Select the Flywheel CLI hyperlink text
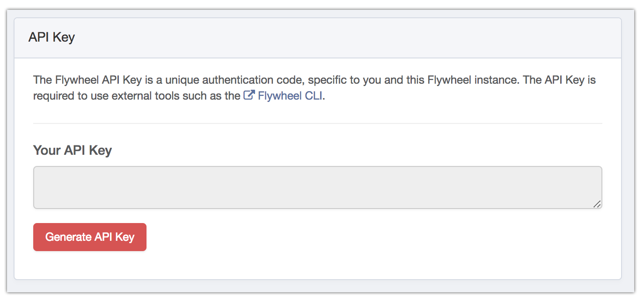Image resolution: width=644 pixels, height=303 pixels. pyautogui.click(x=290, y=96)
